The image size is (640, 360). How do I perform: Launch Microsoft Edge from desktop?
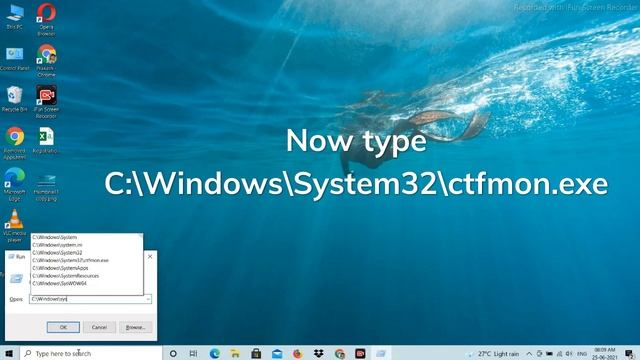[15, 184]
